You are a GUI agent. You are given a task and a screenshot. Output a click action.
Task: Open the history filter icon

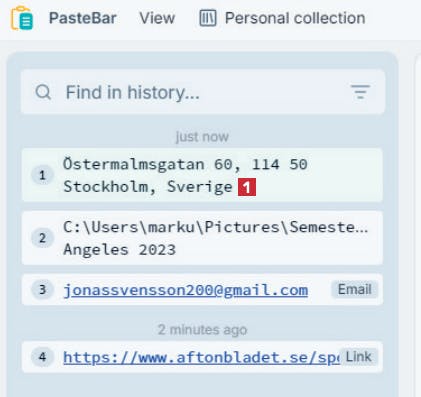360,92
